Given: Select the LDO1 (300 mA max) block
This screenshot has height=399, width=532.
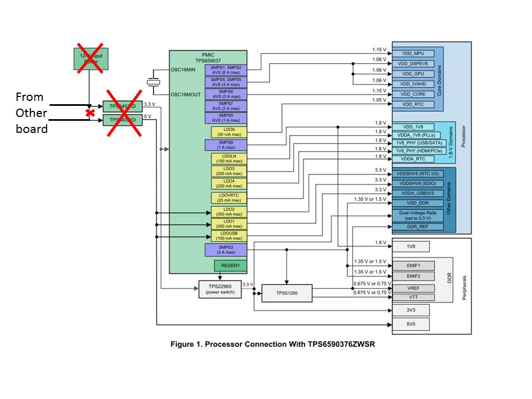Looking at the screenshot, I should click(x=229, y=223).
